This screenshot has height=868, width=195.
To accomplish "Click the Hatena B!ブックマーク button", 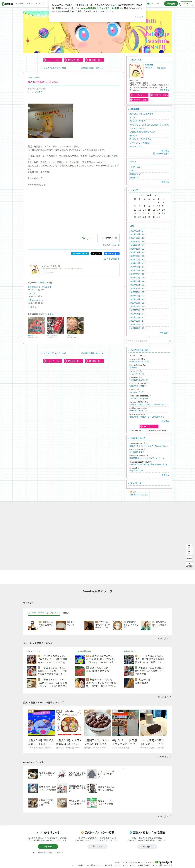I will click(80, 254).
